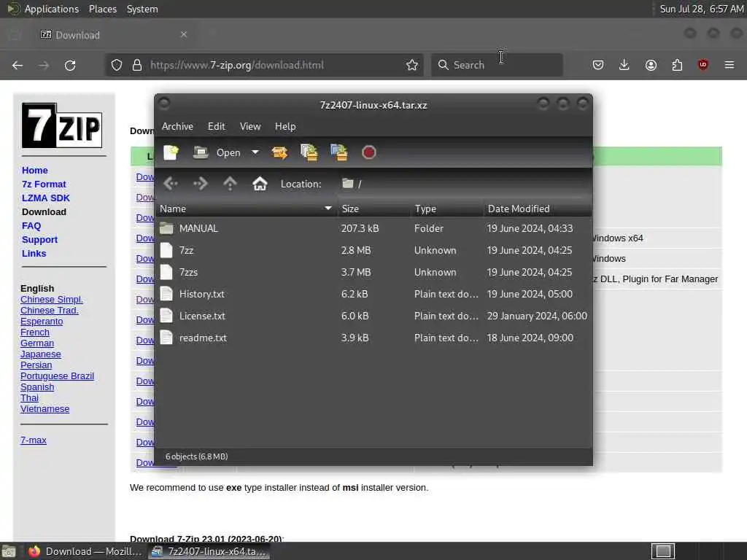Screen dimensions: 747x560
Task: Click the MANUAL folder icon
Action: (166, 228)
